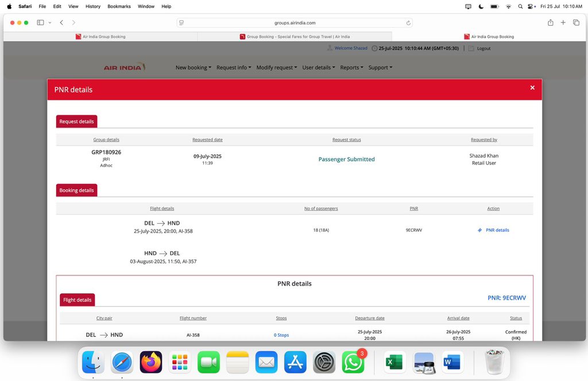Viewport: 588px width, 381px height.
Task: Expand the Support menu
Action: (380, 68)
